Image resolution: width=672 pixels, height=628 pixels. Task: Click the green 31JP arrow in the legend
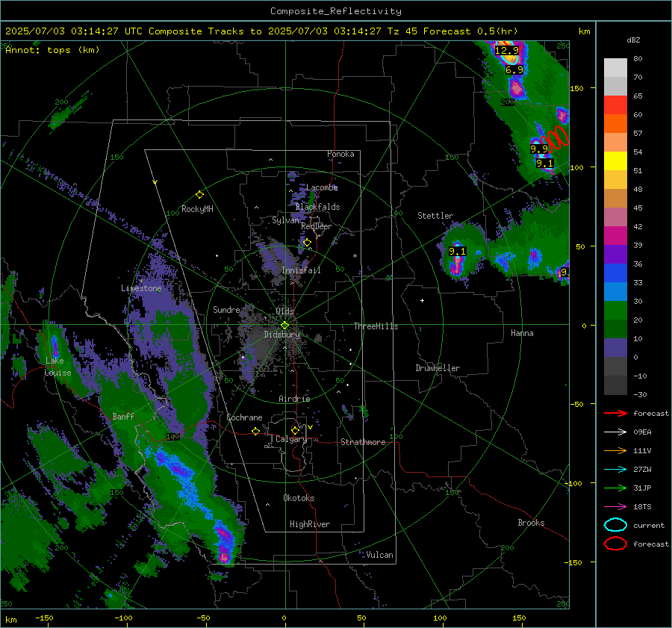pyautogui.click(x=615, y=488)
